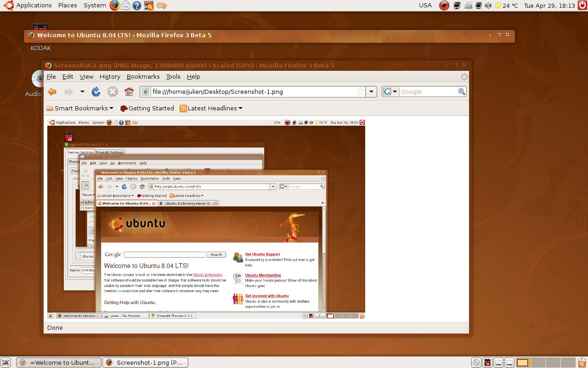Click the site identity icon in address bar
Screen dimensions: 588x368
[x=146, y=92]
